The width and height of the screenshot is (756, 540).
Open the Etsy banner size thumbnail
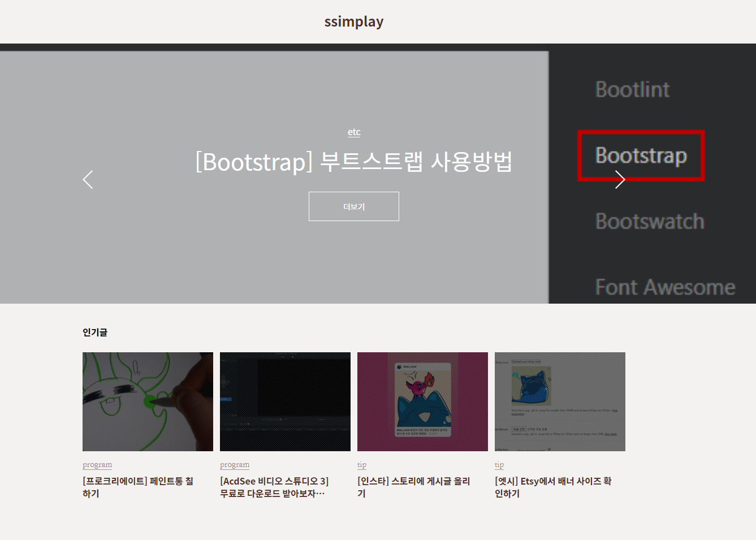pos(560,401)
